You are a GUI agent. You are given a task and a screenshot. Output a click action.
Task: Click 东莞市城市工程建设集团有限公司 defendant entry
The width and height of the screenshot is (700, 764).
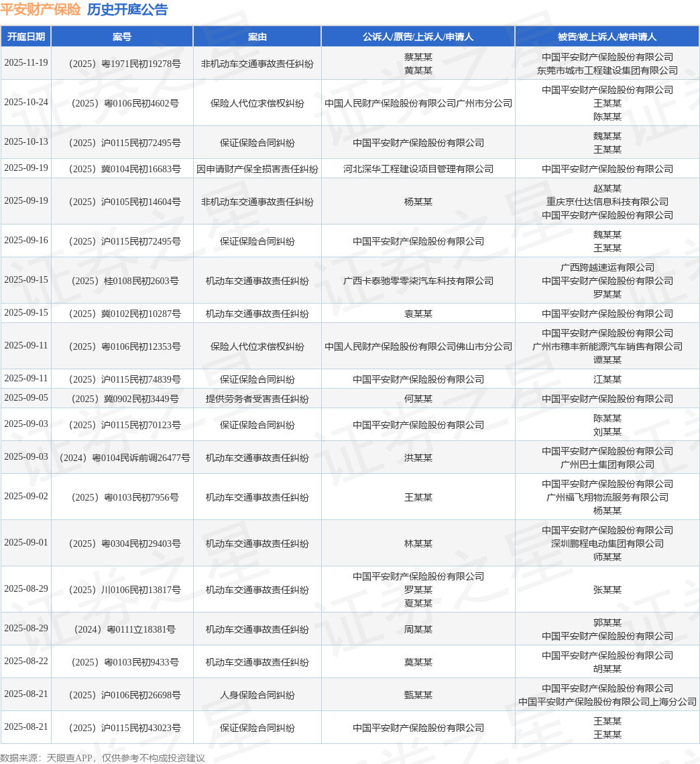click(x=607, y=70)
